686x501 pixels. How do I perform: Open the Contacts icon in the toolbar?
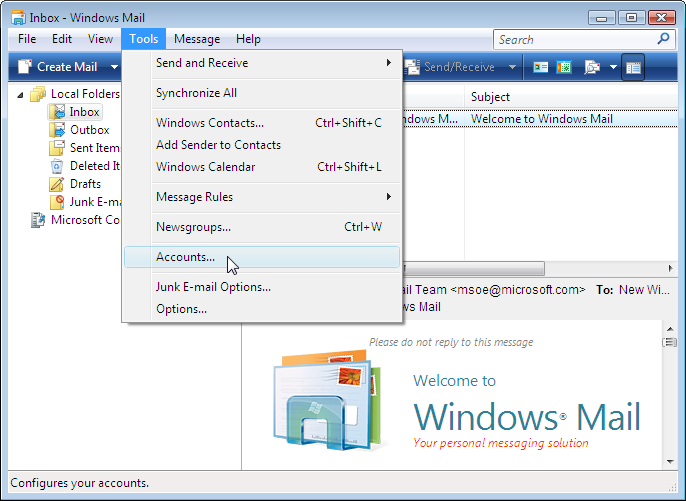(541, 67)
